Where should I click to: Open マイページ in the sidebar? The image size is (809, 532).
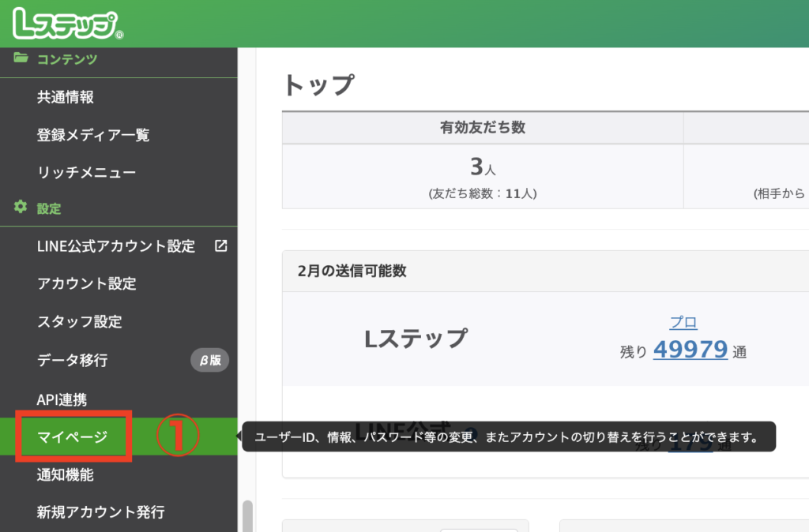[73, 436]
